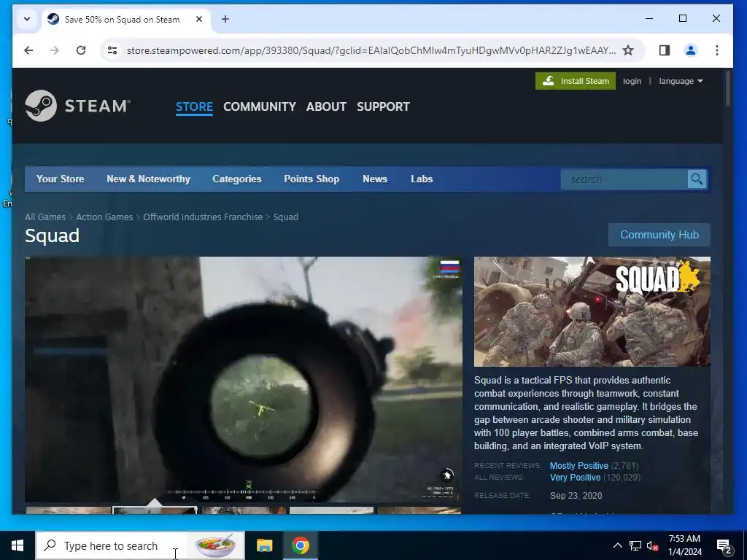Select the highlighted media thumbnail below video
747x560 pixels.
click(x=155, y=510)
